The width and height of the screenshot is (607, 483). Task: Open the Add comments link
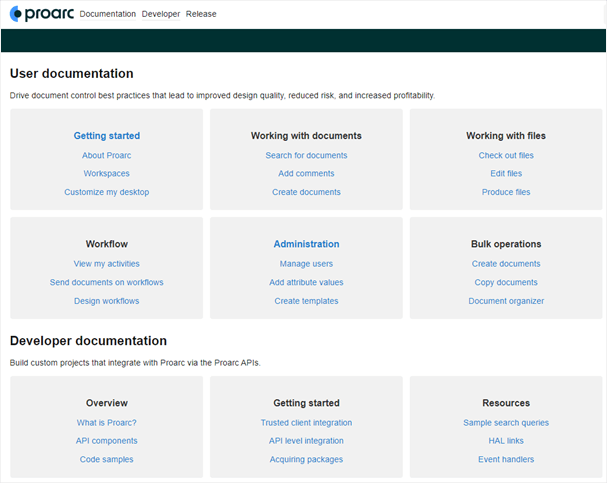point(306,173)
